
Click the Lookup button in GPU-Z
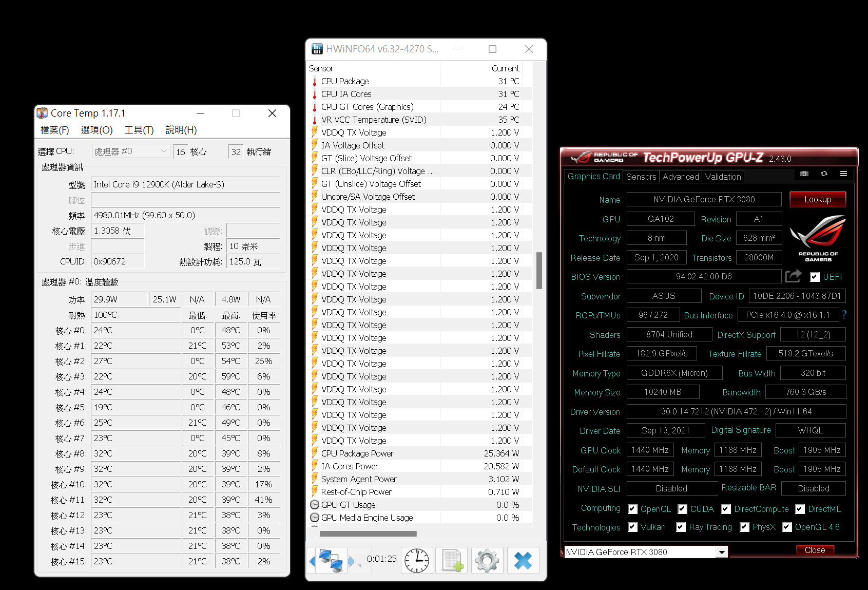(x=818, y=199)
